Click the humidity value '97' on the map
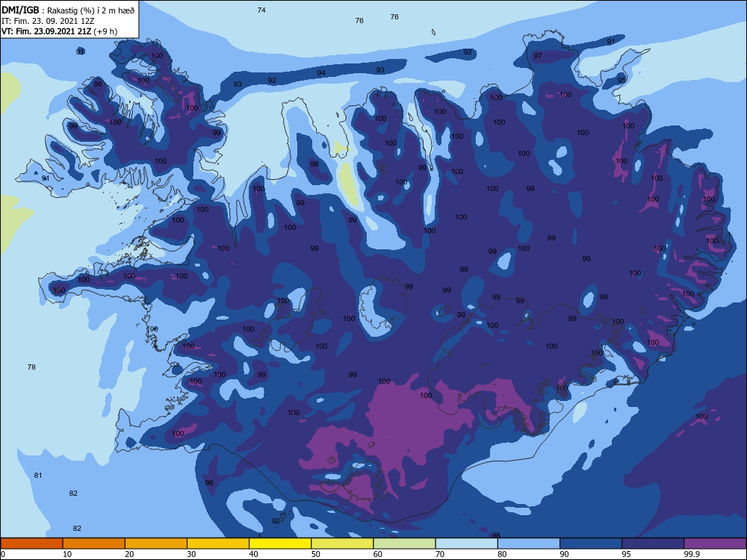The image size is (747, 560). click(x=538, y=56)
